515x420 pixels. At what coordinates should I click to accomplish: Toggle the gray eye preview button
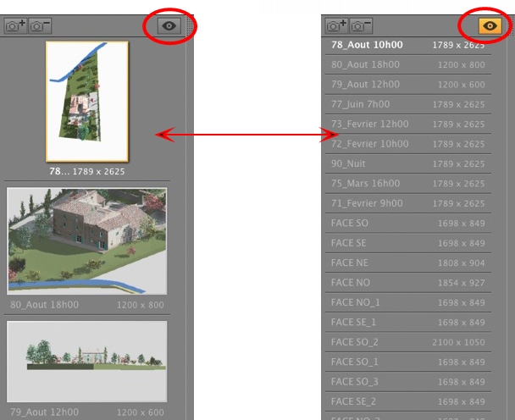[169, 26]
